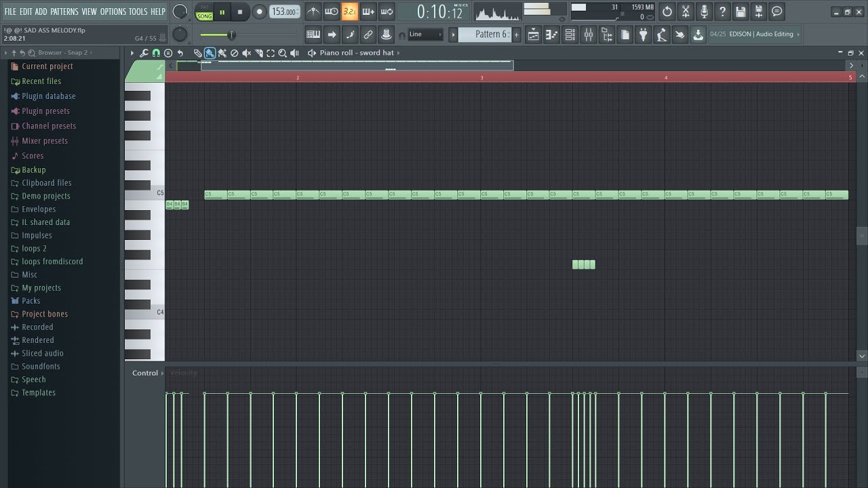Toggle the multilink to controllers button
The width and height of the screenshot is (868, 488).
387,35
